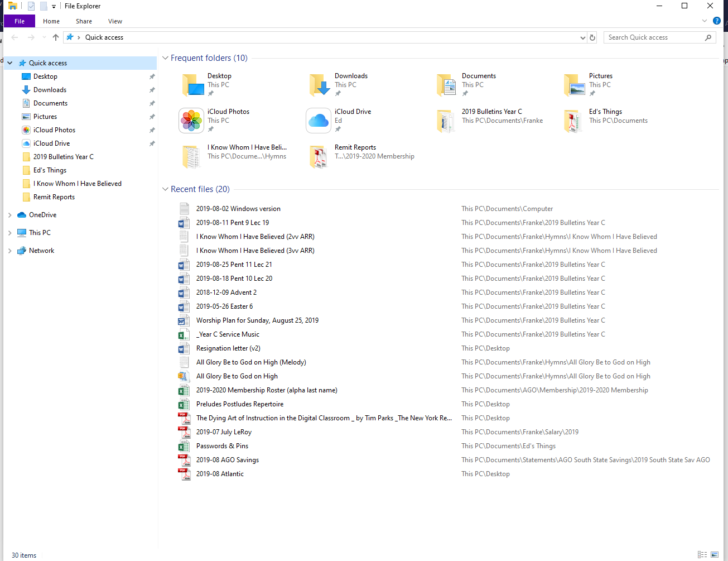This screenshot has width=728, height=561.
Task: Click Properties icon in title bar toolbar
Action: pos(31,6)
